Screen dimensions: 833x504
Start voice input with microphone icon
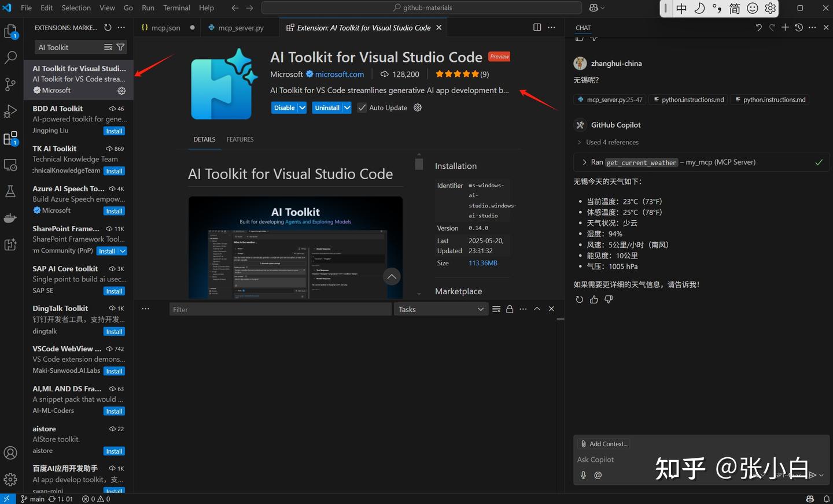coord(583,475)
